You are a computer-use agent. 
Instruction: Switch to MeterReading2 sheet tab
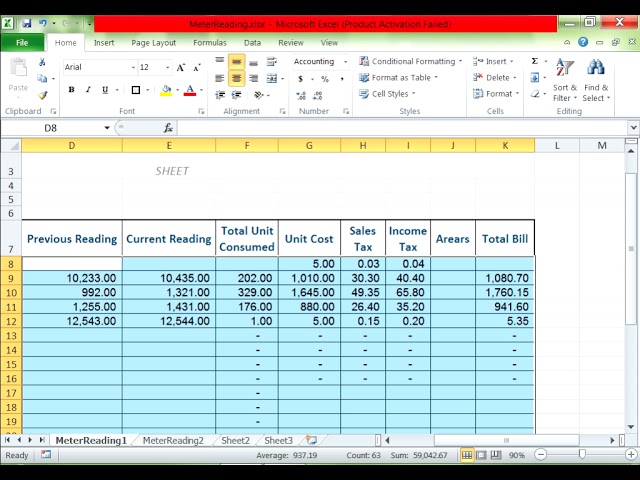pos(173,440)
